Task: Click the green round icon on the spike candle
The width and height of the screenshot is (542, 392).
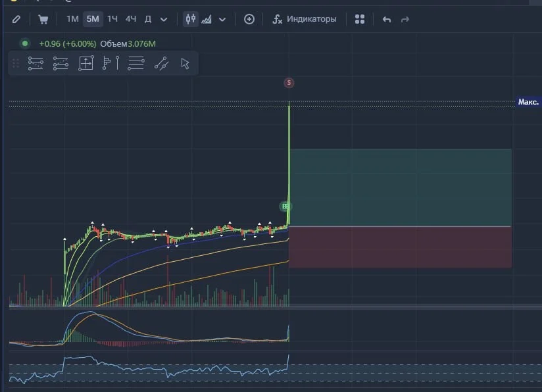Action: (285, 207)
